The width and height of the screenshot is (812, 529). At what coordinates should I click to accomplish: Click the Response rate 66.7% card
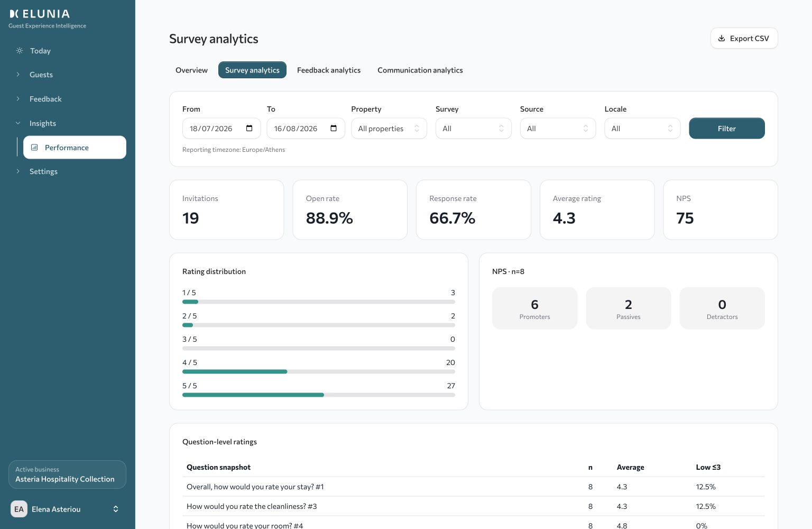(474, 209)
